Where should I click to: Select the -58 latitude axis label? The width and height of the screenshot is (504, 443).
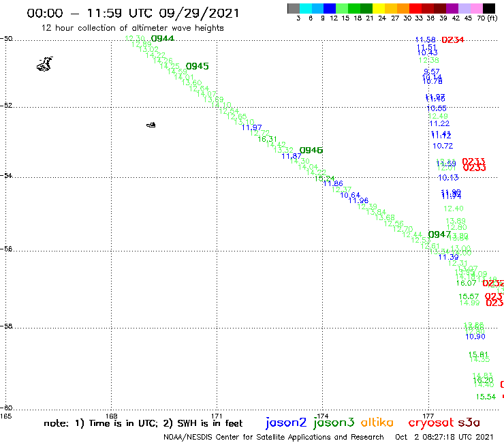[6, 326]
